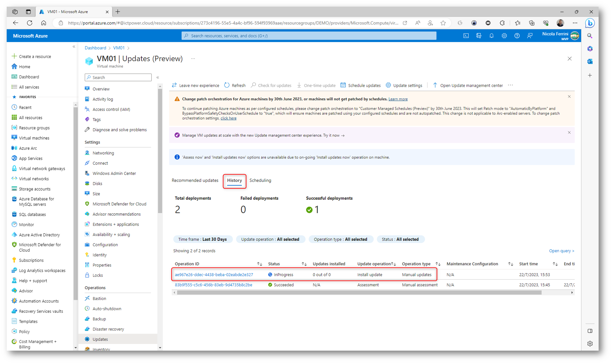The image size is (612, 364).
Task: Dismiss the patch orchestration warning banner
Action: click(569, 96)
